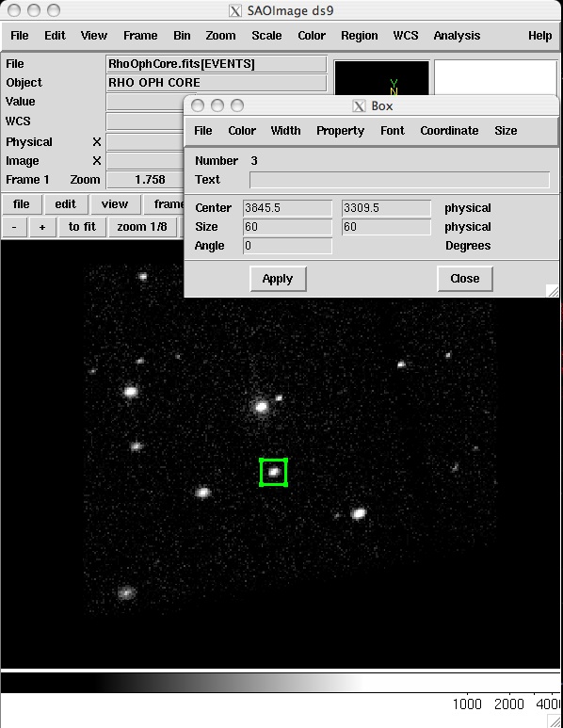Open the Size physical unit menu
Image resolution: width=563 pixels, height=728 pixels.
(467, 227)
